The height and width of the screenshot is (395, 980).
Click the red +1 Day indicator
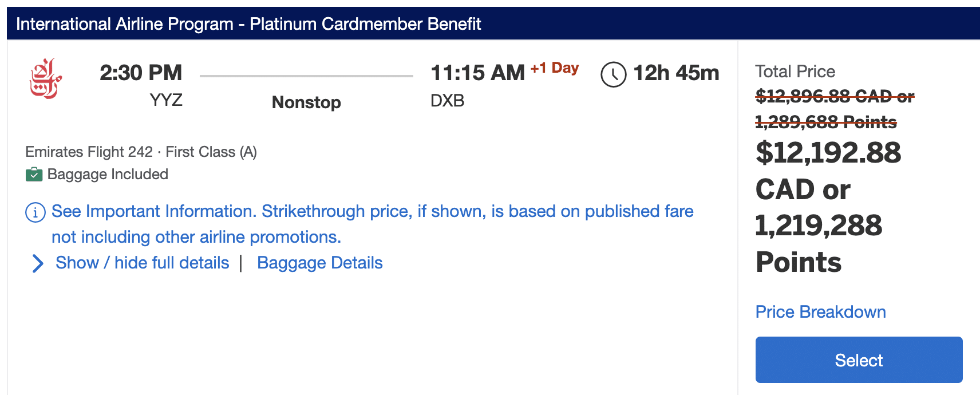pyautogui.click(x=554, y=68)
